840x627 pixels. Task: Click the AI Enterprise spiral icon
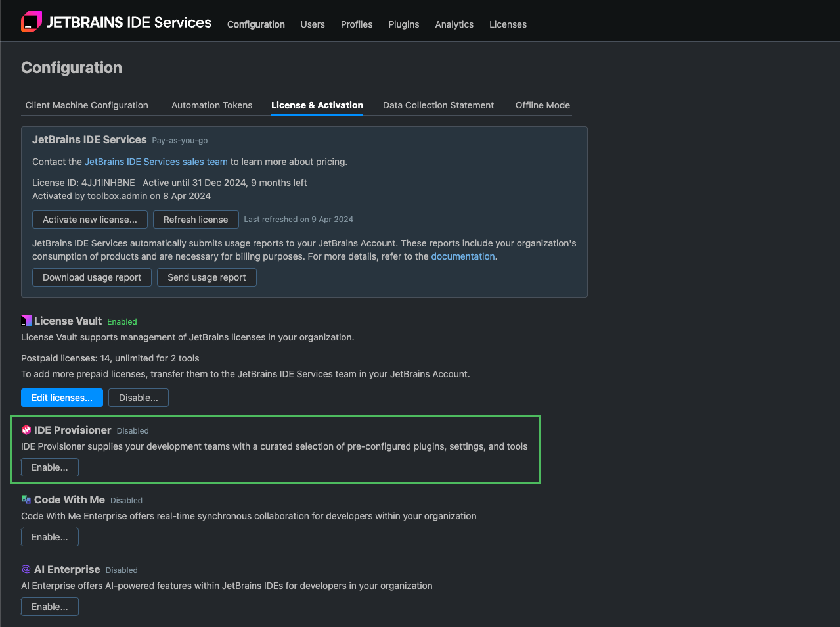tap(26, 569)
